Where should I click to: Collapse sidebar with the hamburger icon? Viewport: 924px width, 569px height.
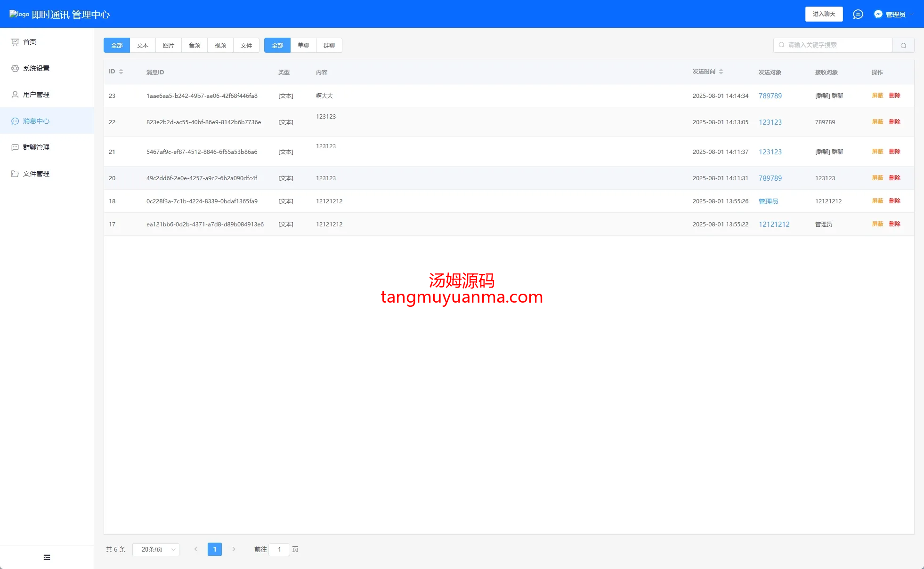point(47,557)
